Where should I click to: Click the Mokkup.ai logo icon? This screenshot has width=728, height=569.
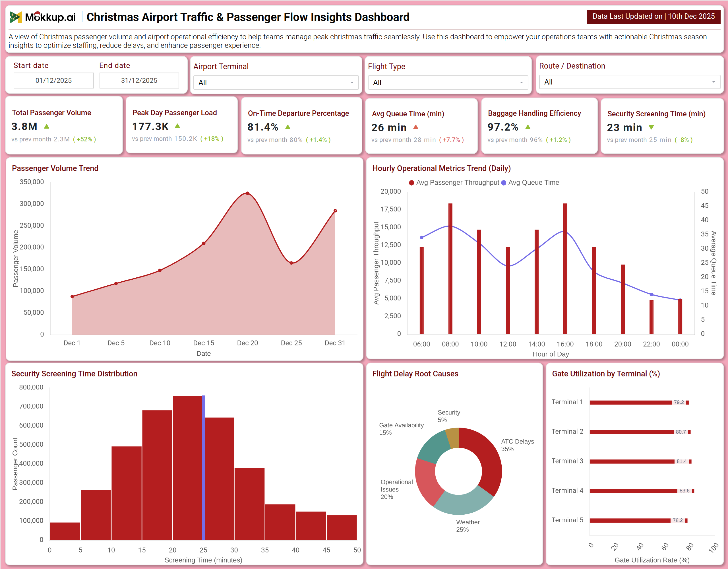(16, 17)
